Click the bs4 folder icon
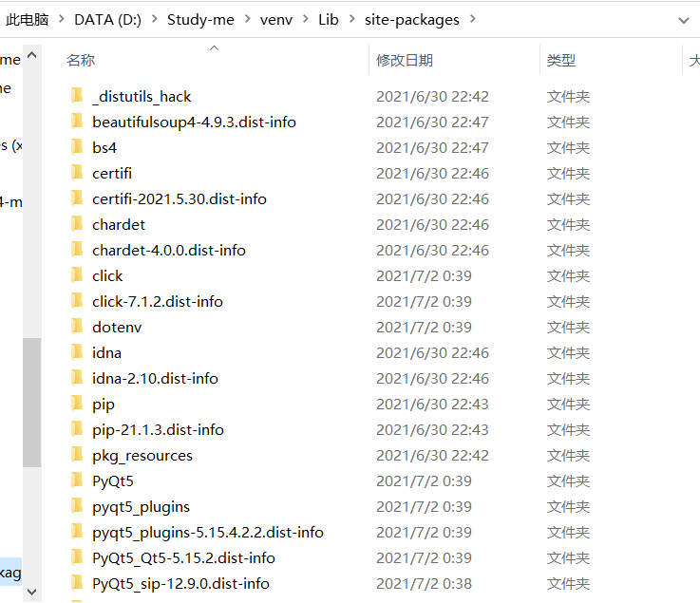The width and height of the screenshot is (700, 603). tap(77, 147)
